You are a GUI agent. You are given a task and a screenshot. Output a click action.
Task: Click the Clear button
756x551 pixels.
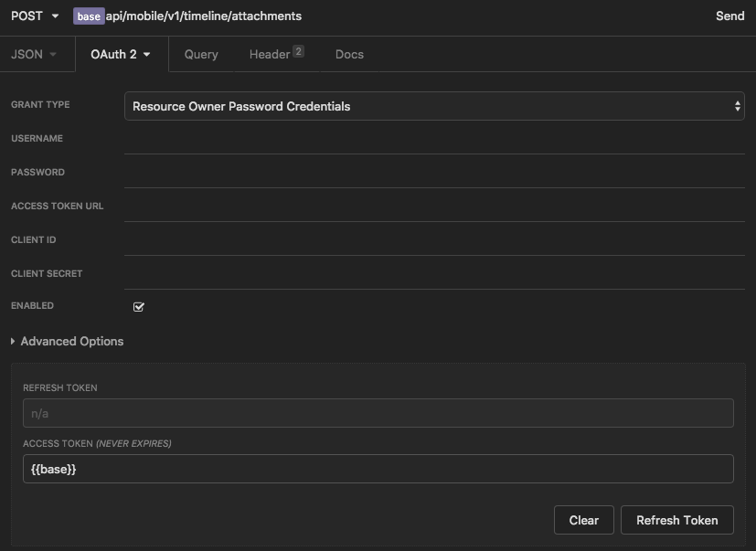583,520
